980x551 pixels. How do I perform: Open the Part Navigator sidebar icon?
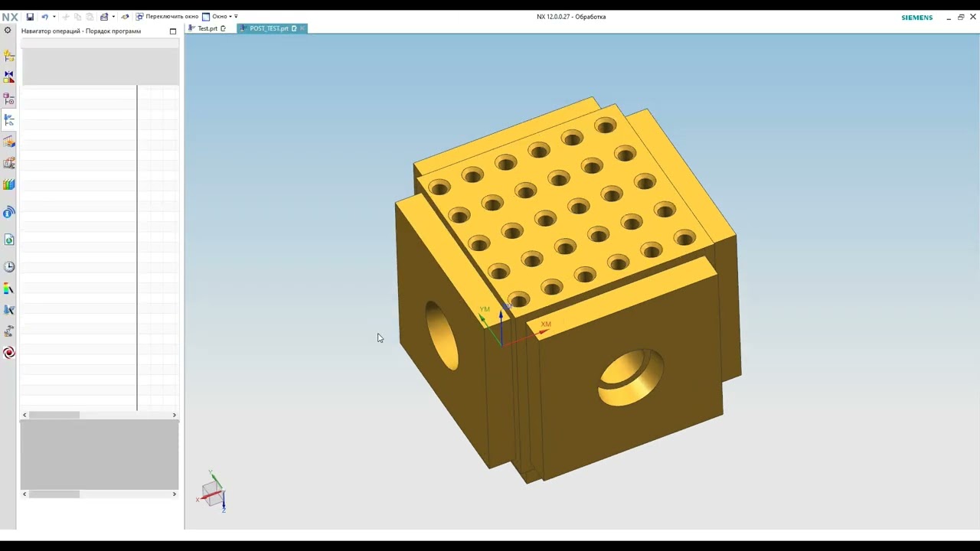[9, 99]
